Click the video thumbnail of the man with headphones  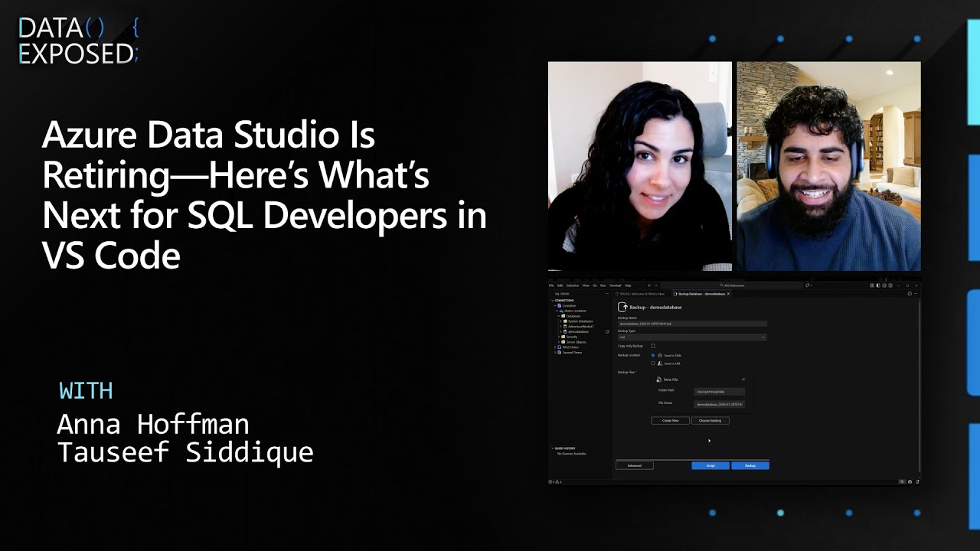[x=828, y=166]
